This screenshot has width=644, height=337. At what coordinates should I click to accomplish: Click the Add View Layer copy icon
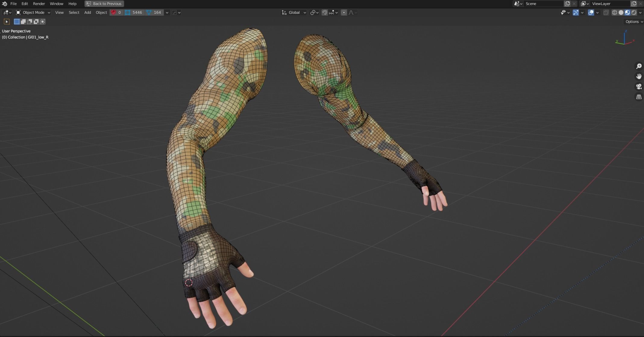[x=634, y=4]
